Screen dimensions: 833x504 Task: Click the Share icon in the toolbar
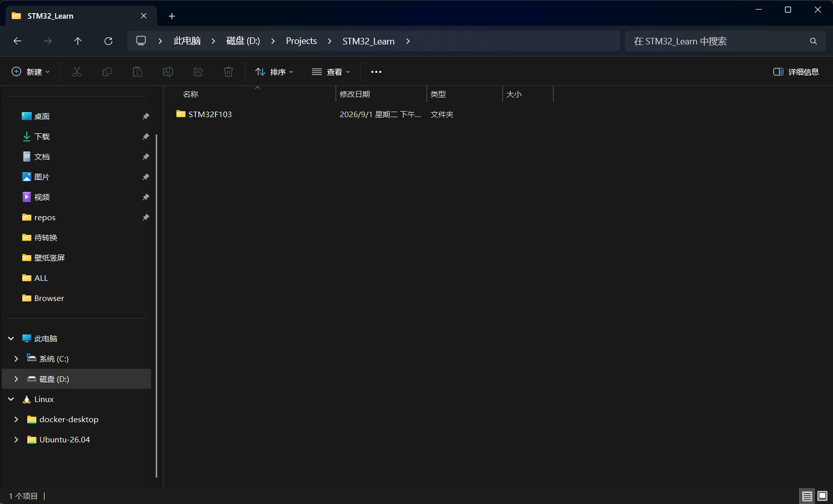point(198,72)
